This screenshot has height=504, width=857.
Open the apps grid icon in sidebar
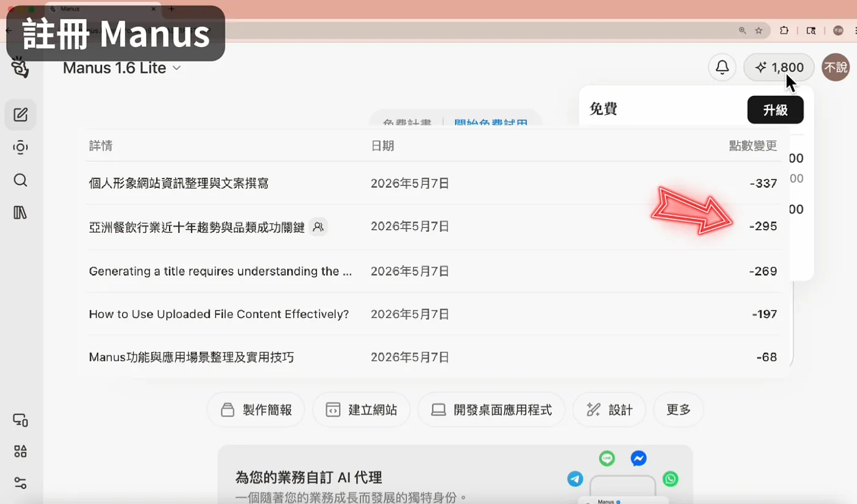click(x=20, y=451)
